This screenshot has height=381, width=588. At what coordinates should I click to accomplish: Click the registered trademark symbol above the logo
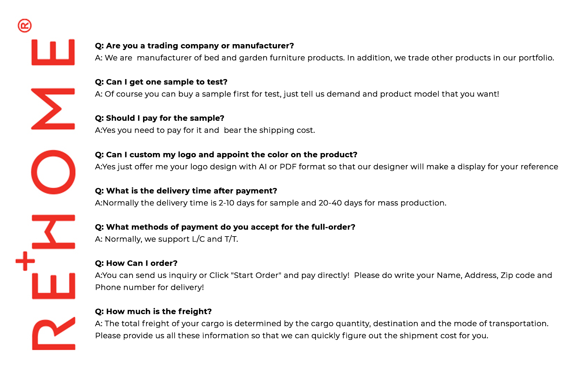point(24,26)
